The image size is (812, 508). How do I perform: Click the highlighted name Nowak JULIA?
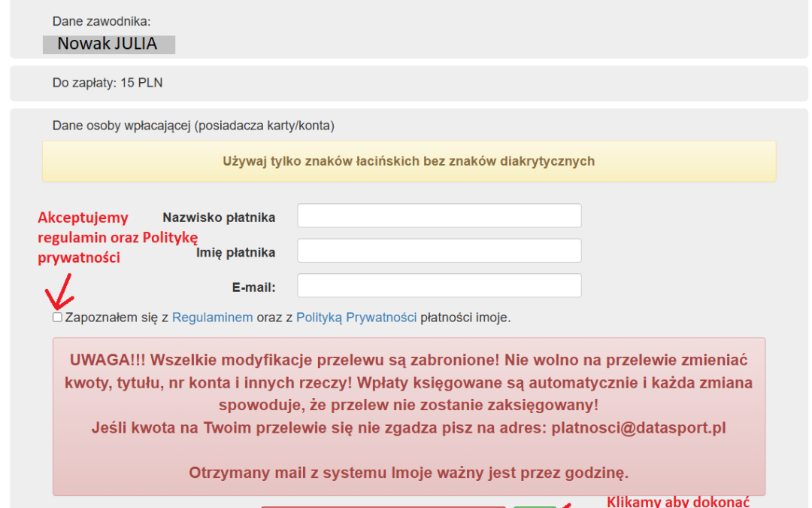pyautogui.click(x=108, y=44)
